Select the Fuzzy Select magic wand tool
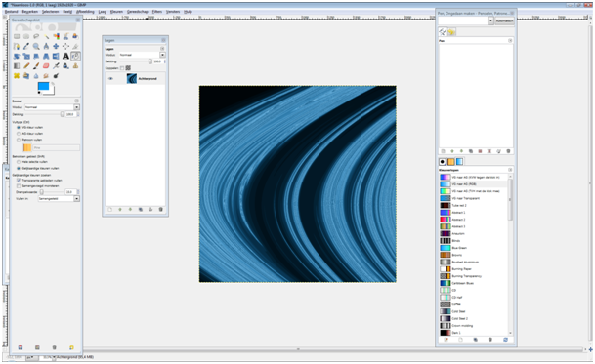595x364 pixels. [46, 36]
